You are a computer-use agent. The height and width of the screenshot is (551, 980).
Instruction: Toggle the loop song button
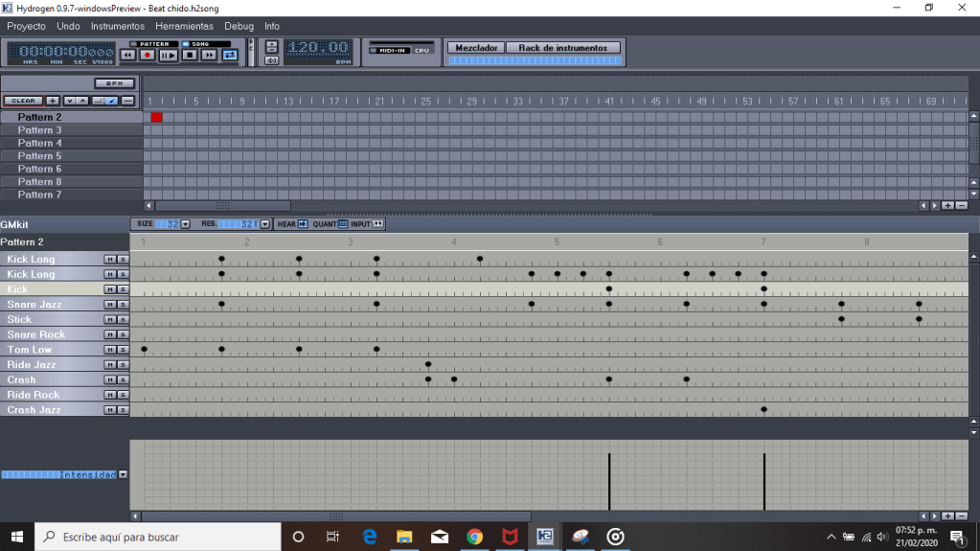pos(230,56)
